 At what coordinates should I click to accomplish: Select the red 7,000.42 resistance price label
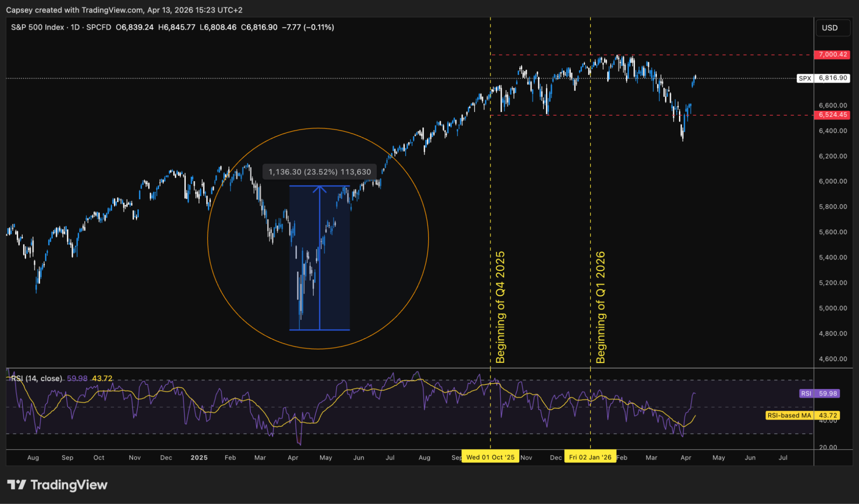click(832, 55)
